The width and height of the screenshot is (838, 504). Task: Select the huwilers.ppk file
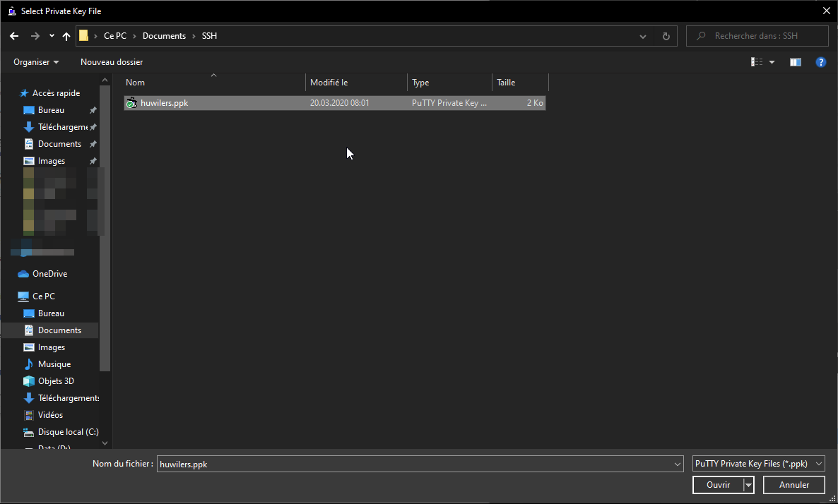[x=164, y=103]
